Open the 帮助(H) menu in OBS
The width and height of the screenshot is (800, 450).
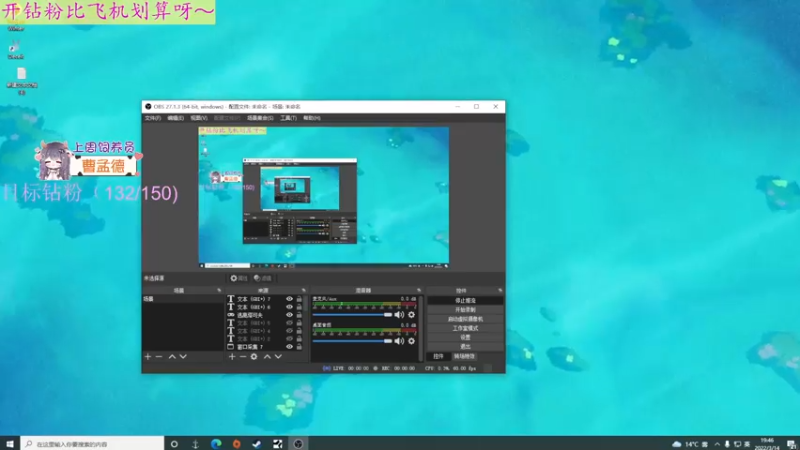pos(312,118)
